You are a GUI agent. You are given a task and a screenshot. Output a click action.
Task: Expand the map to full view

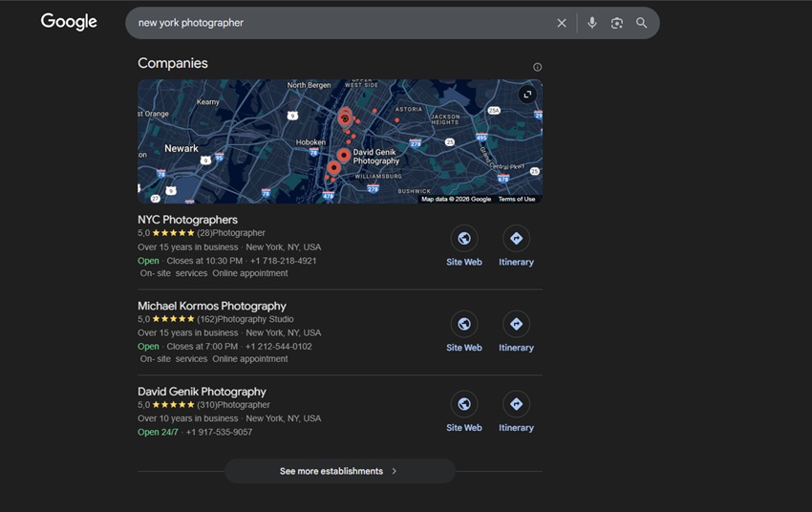[x=526, y=95]
